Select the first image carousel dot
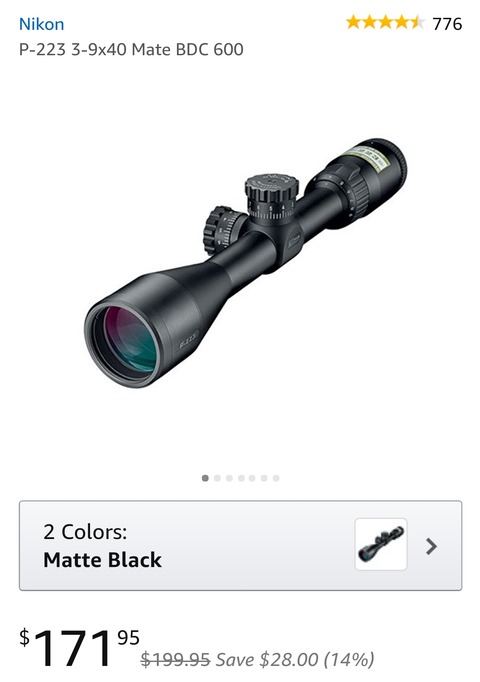The width and height of the screenshot is (480, 682). click(205, 478)
